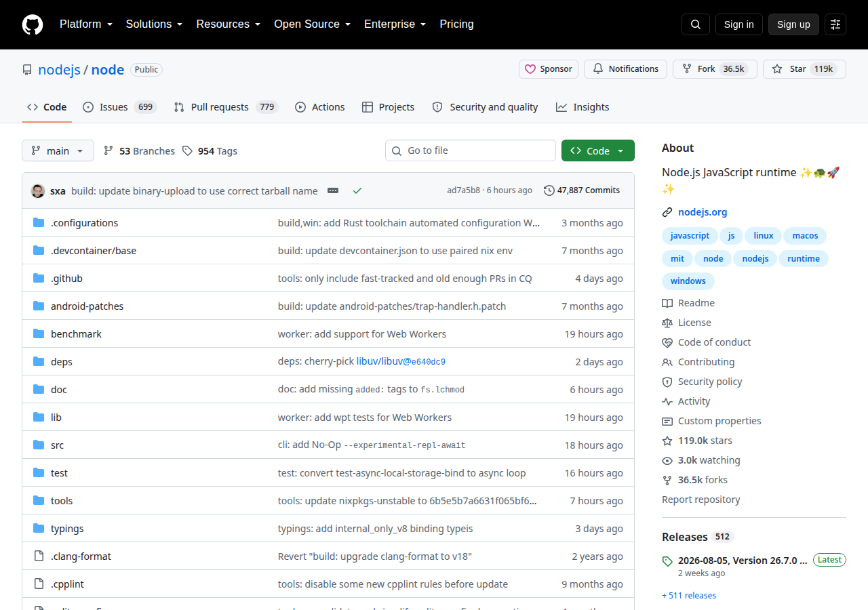The image size is (868, 610).
Task: Open the Pricing page
Action: pos(456,24)
